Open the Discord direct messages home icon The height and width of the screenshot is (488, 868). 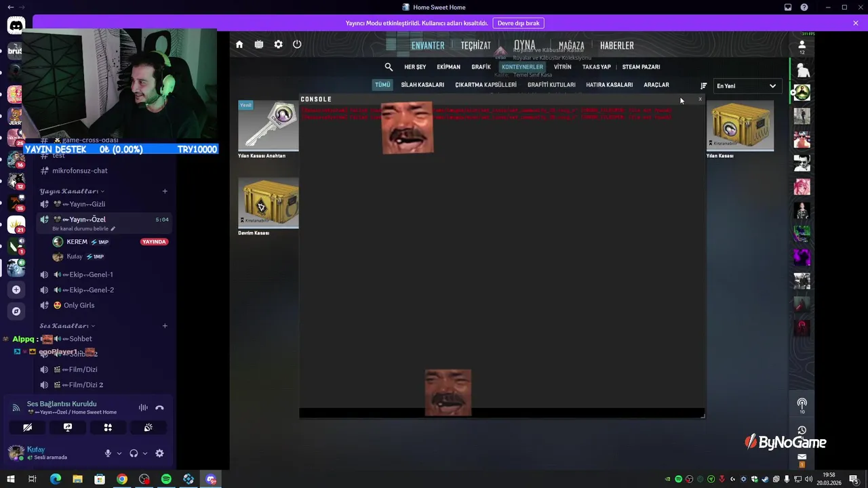16,26
